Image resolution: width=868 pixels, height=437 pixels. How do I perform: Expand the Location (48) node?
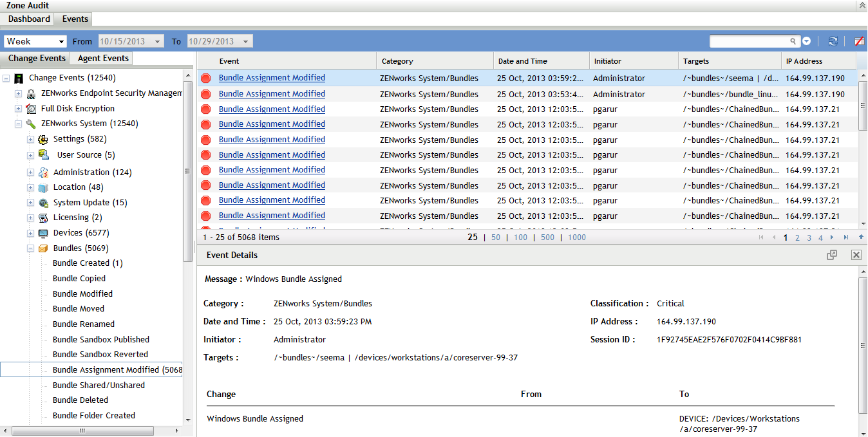[x=30, y=187]
